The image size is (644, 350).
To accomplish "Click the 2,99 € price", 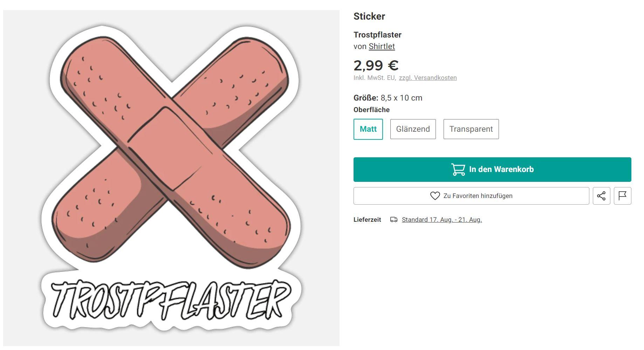I will (376, 66).
